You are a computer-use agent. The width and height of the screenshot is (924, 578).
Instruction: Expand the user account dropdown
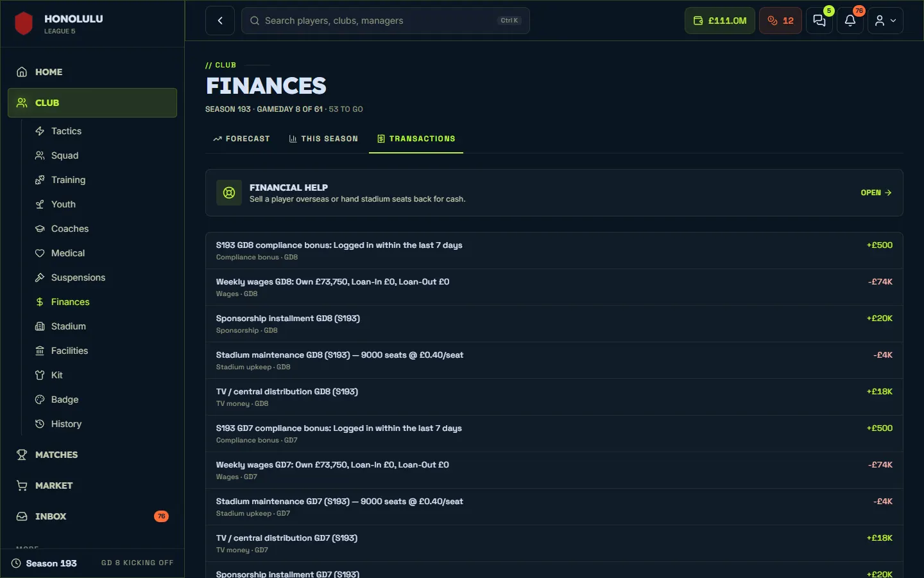pos(886,21)
